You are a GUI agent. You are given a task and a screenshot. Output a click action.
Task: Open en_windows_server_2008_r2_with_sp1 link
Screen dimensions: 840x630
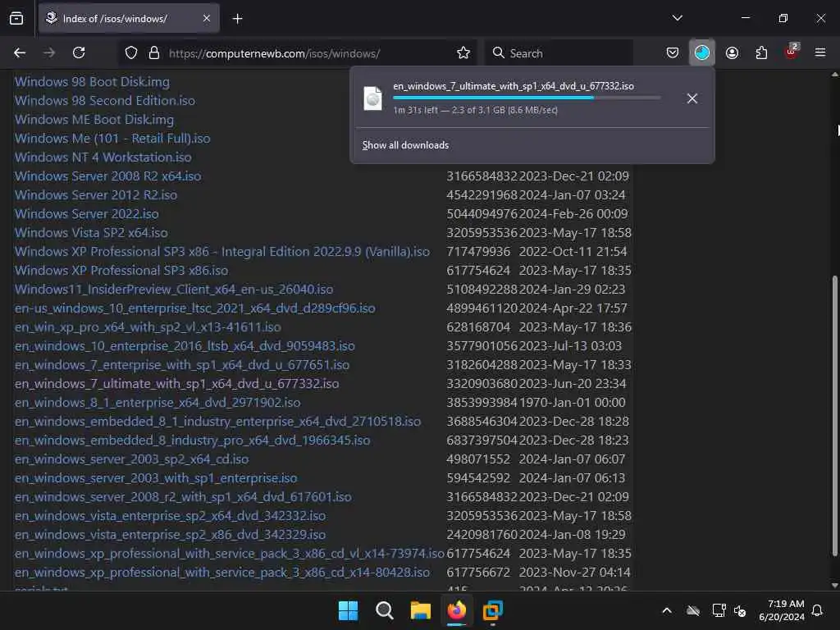click(x=183, y=496)
